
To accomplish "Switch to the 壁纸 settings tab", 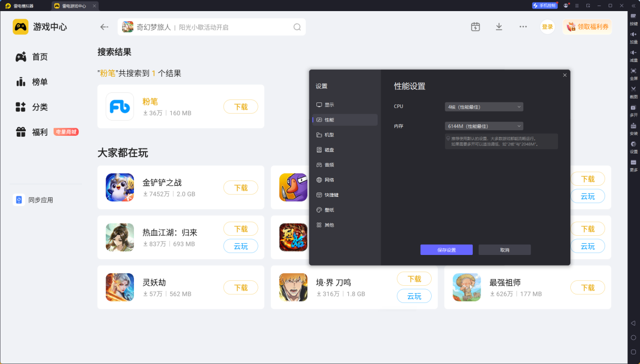I will point(345,210).
